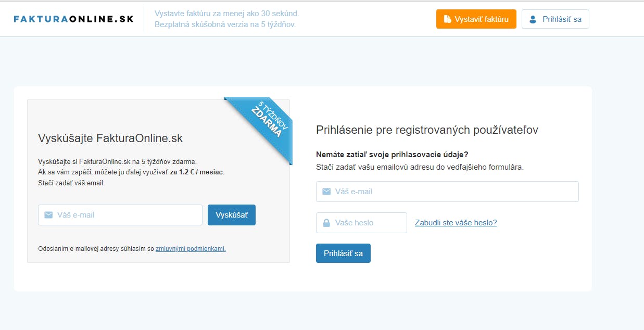Click the FakturaOnline.sk logo

[73, 19]
